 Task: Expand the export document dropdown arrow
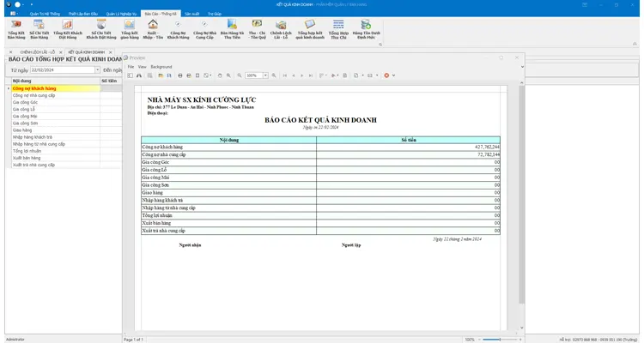coord(362,75)
